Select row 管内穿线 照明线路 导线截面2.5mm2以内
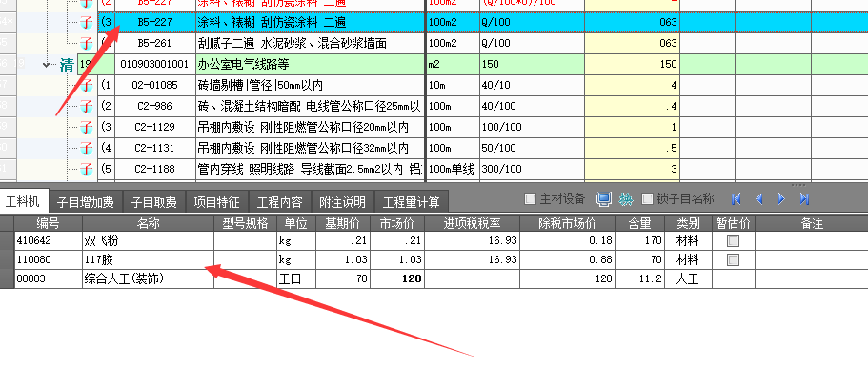868x370 pixels. click(311, 169)
